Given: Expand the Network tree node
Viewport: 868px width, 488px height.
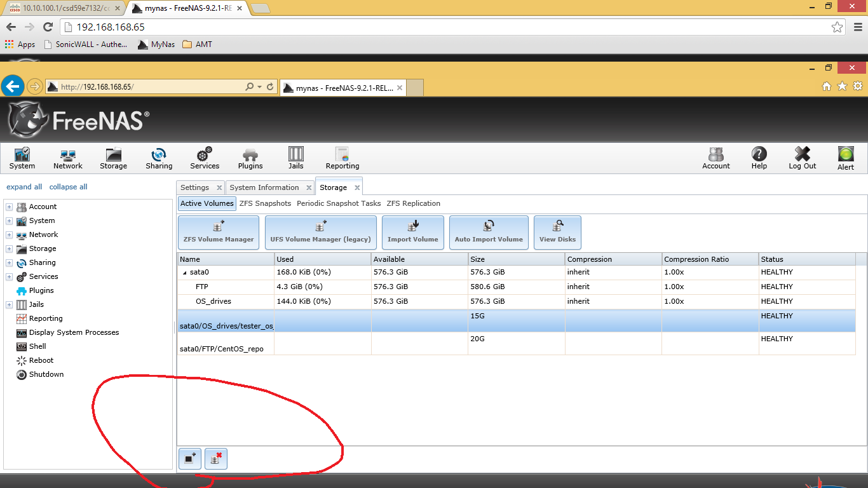Looking at the screenshot, I should click(9, 234).
